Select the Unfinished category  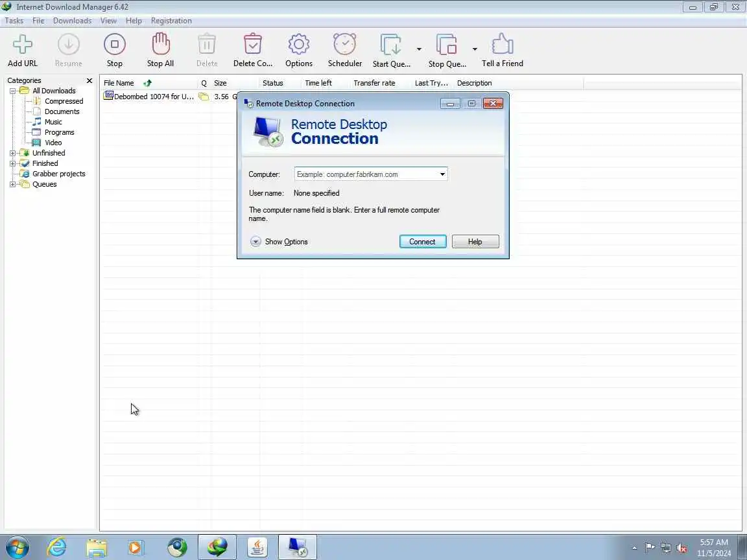(x=49, y=153)
